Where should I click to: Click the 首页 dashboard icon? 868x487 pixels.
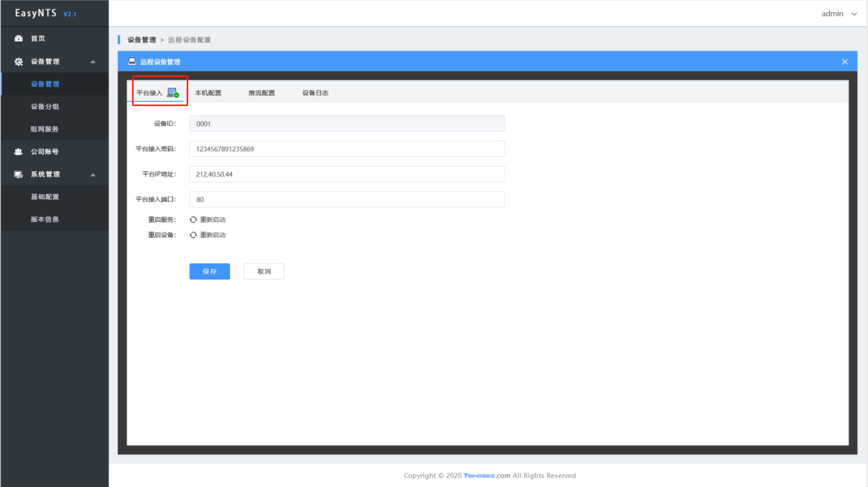[18, 39]
